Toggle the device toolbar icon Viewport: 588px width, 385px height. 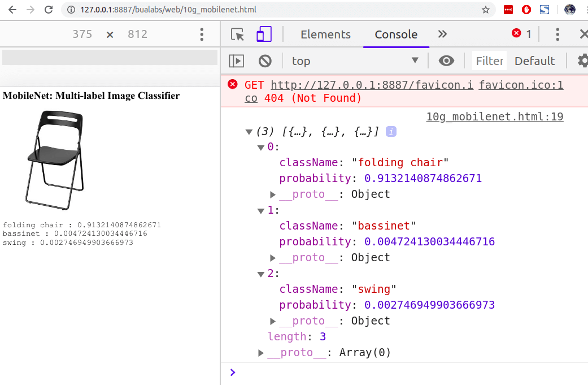tap(264, 34)
